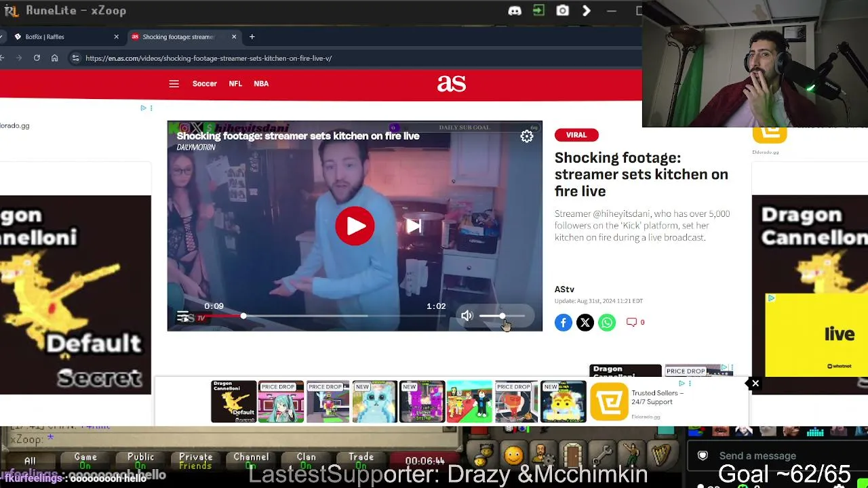Image resolution: width=868 pixels, height=488 pixels.
Task: Expand the RuneLite sidebar chevron
Action: [x=587, y=11]
